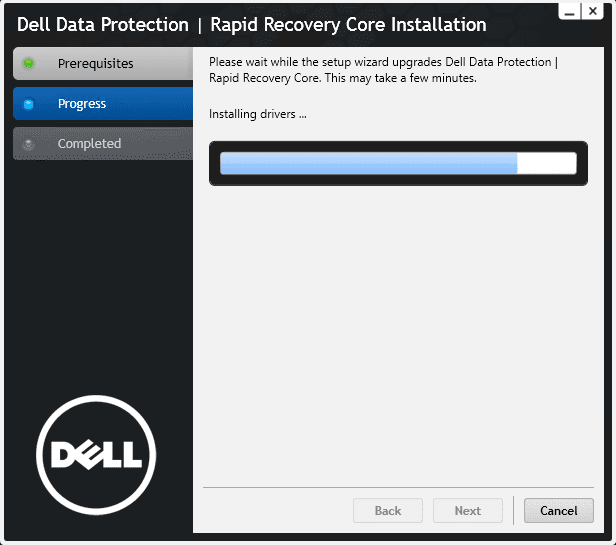This screenshot has width=616, height=545.
Task: Click the green Prerequisites status icon
Action: click(x=29, y=64)
